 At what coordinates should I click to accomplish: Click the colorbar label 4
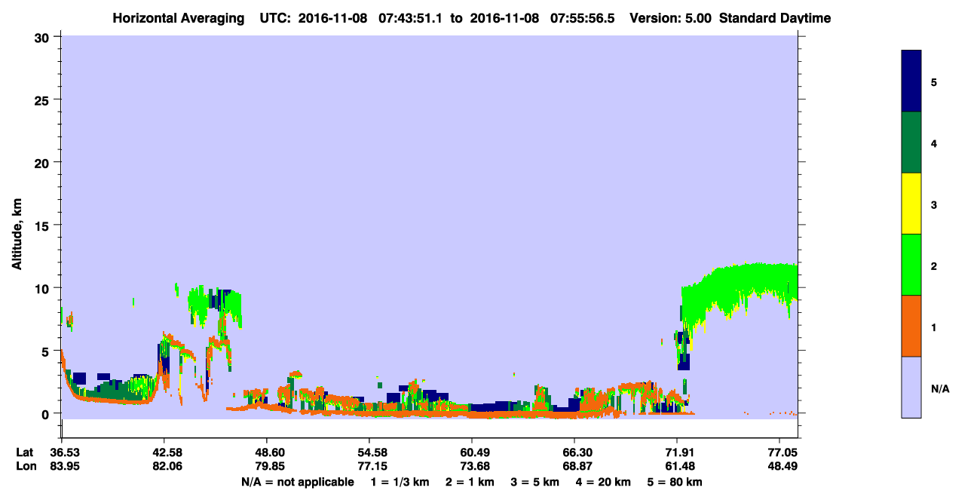(x=934, y=143)
